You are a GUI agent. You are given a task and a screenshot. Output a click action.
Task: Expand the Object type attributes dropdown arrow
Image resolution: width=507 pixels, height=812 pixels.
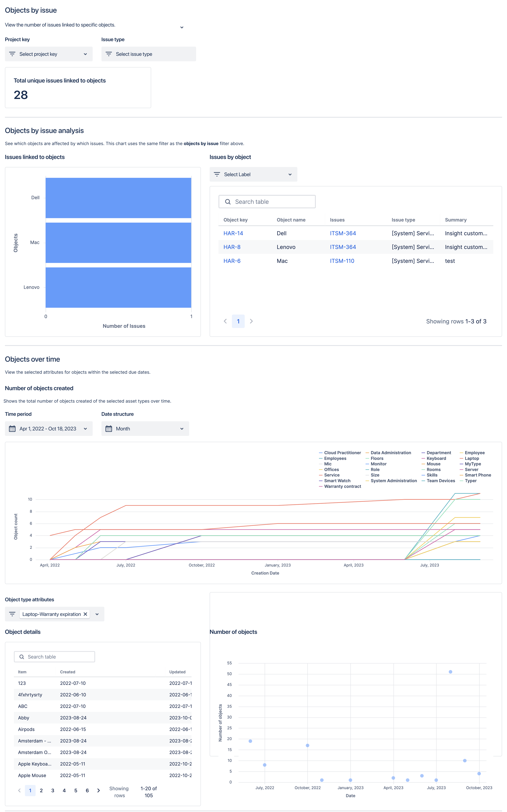[x=97, y=614]
